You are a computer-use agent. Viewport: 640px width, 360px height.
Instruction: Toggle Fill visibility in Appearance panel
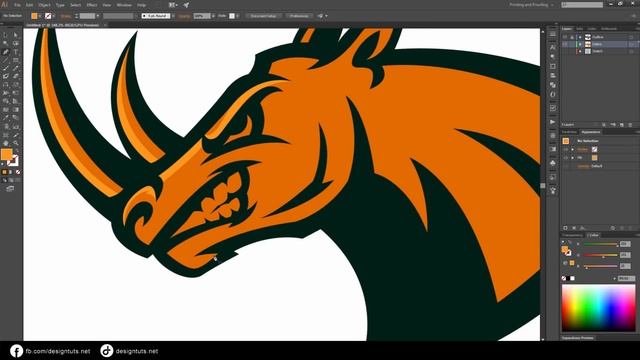pyautogui.click(x=566, y=158)
